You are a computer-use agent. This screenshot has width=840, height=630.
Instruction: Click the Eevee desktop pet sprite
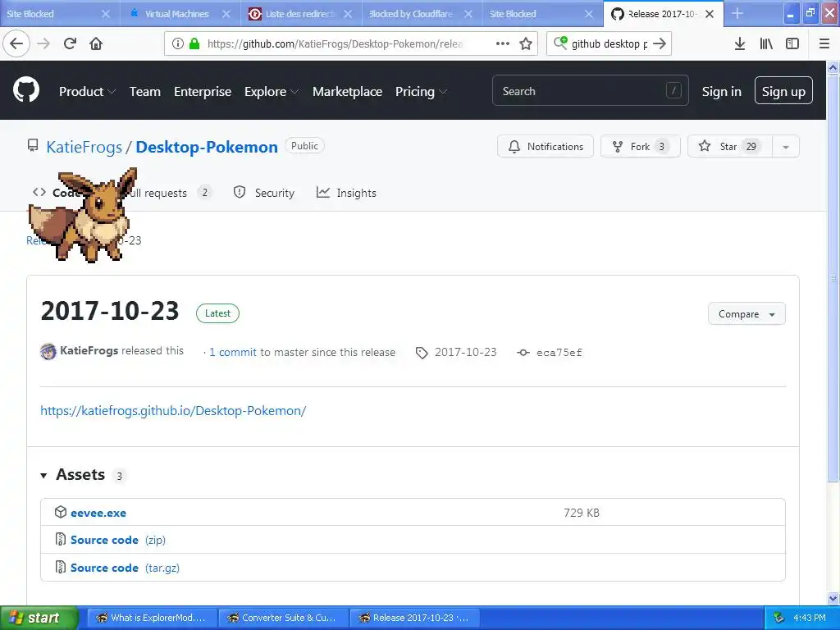(83, 216)
